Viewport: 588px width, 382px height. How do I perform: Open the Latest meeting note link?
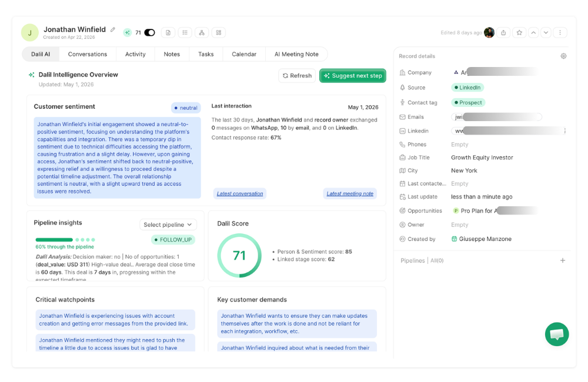(x=350, y=193)
